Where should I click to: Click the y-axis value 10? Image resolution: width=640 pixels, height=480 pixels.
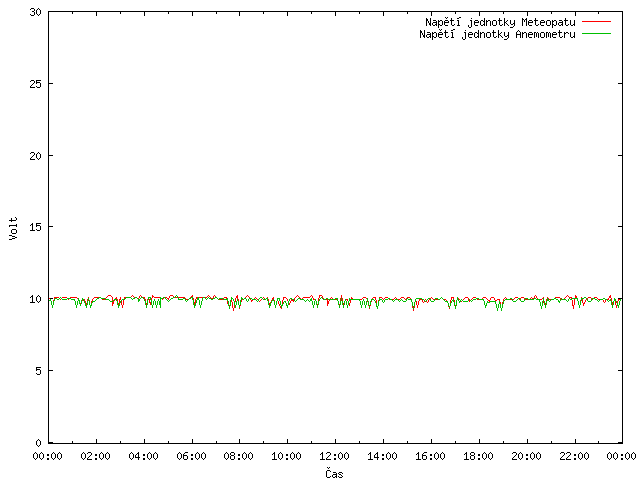[36, 299]
